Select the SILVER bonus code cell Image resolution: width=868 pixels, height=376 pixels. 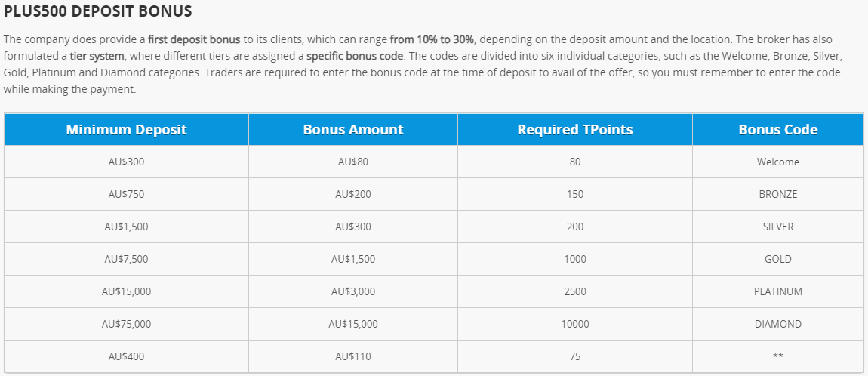coord(778,227)
